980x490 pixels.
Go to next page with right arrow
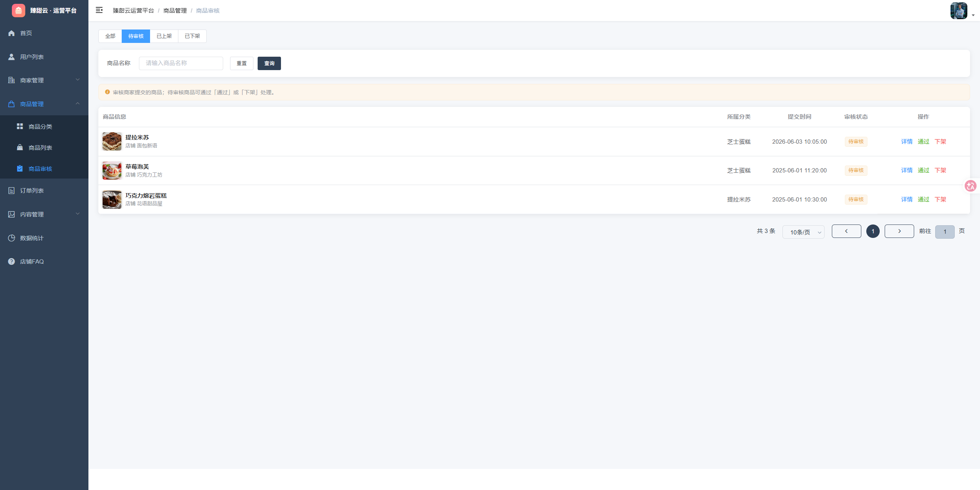coord(899,231)
